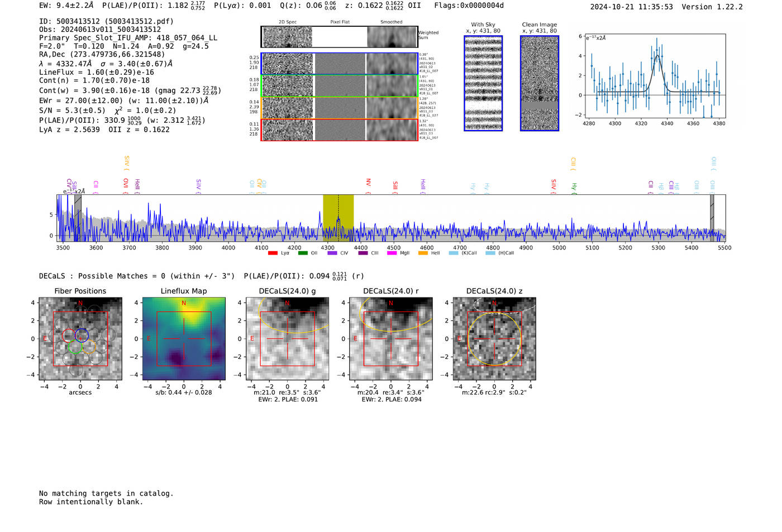Click the P(Lyα): 0.001 header value
782x532 pixels.
[x=242, y=5]
